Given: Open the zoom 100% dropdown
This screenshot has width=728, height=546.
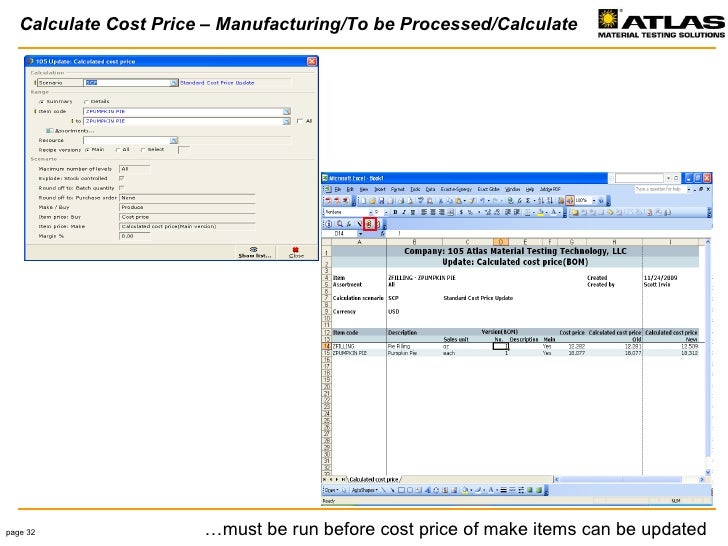Looking at the screenshot, I should click(x=594, y=201).
